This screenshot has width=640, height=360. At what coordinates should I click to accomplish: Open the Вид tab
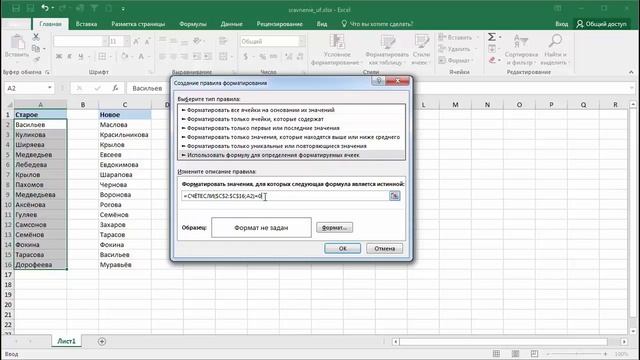322,24
